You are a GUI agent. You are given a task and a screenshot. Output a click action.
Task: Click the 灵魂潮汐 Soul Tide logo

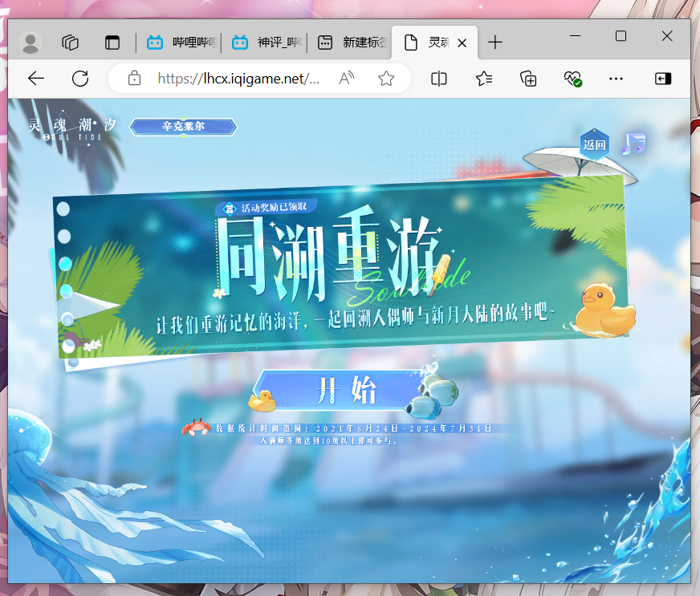(x=71, y=128)
